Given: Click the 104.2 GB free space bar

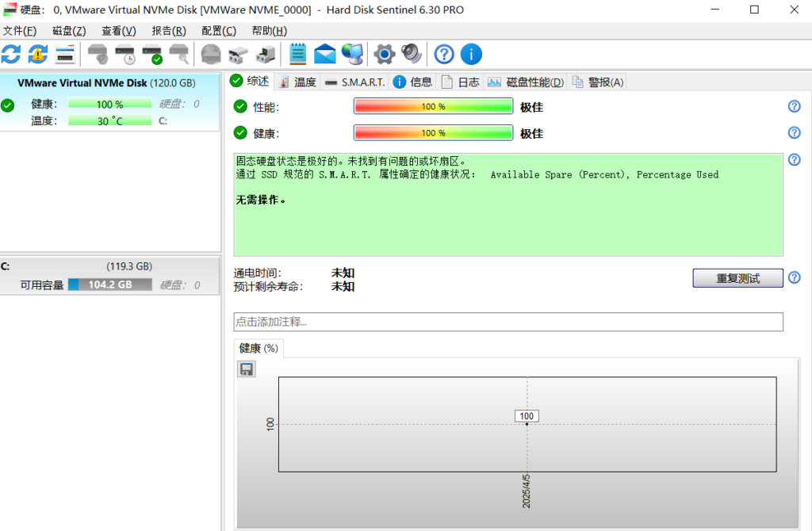Looking at the screenshot, I should (x=109, y=285).
